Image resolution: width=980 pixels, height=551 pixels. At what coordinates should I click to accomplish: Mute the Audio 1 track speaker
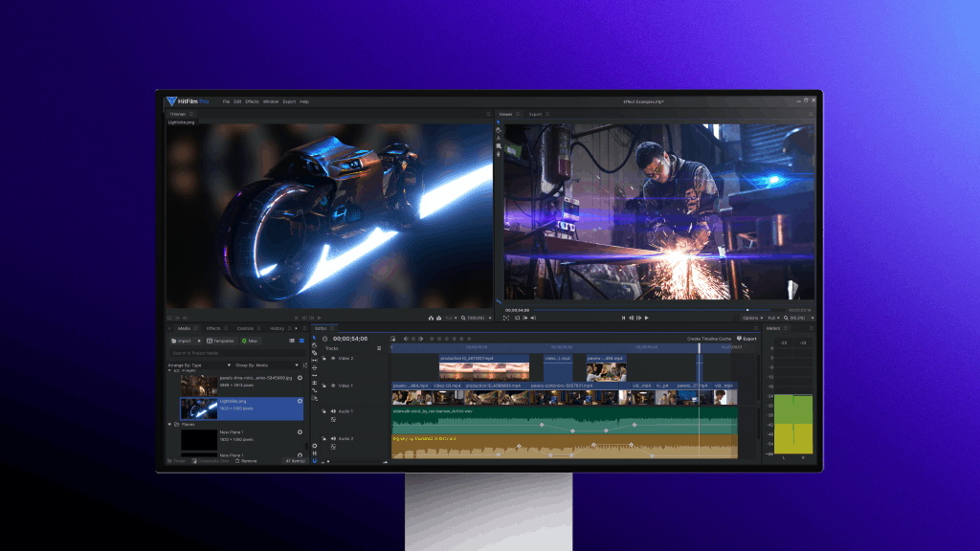[x=333, y=411]
